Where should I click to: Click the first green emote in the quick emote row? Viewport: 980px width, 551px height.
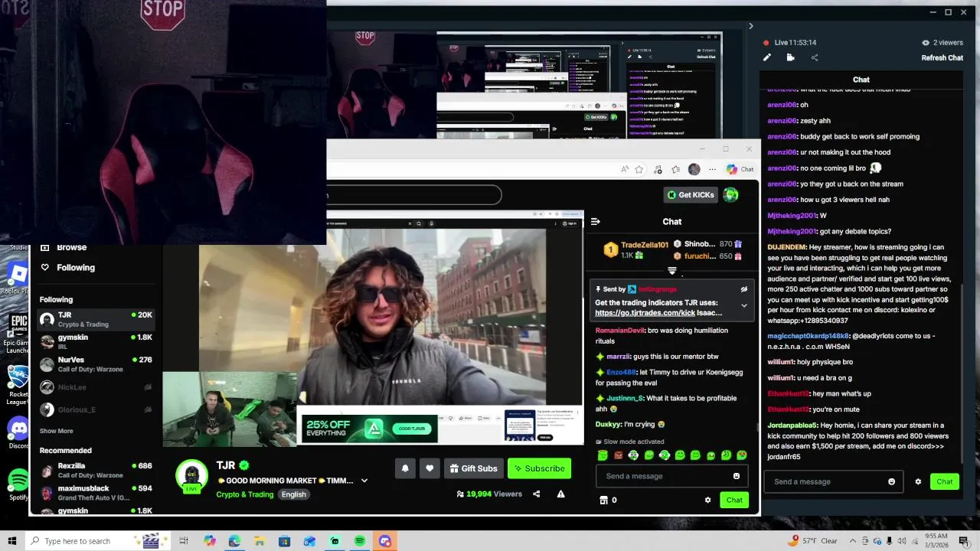point(603,455)
